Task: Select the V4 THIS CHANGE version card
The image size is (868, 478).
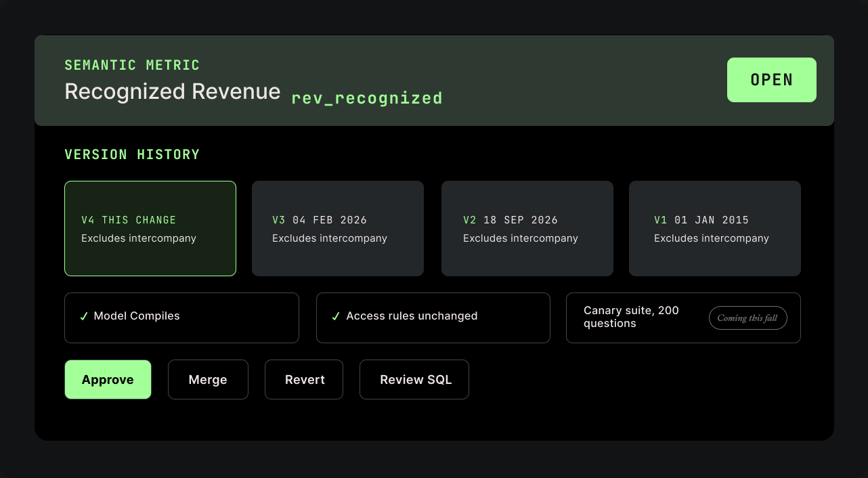Action: (x=150, y=228)
